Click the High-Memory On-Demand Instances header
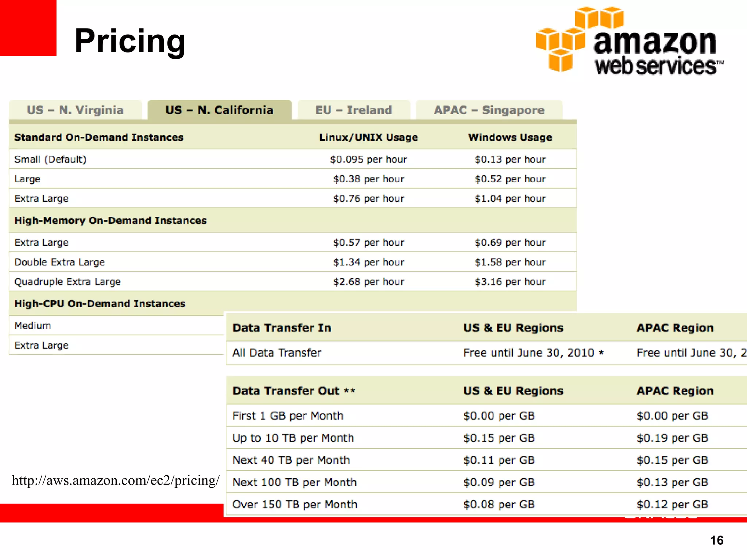 click(x=111, y=221)
